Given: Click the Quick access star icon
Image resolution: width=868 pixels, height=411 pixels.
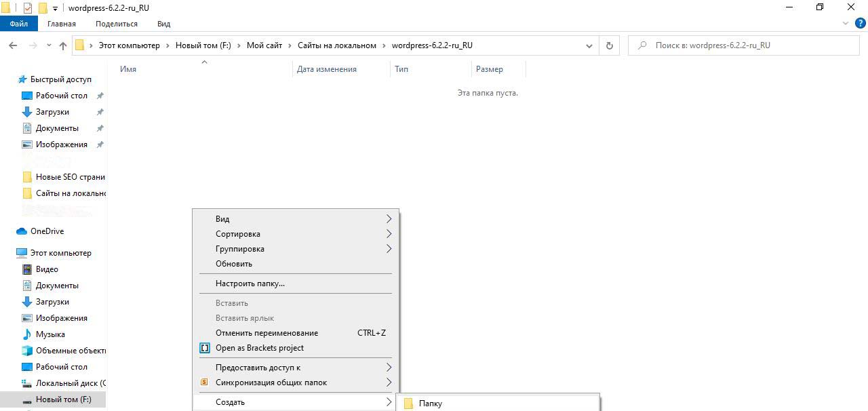Looking at the screenshot, I should click(x=22, y=79).
